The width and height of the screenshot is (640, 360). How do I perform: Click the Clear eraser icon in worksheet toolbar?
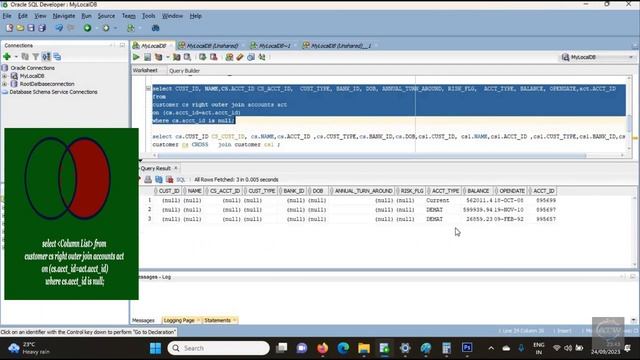[240, 57]
